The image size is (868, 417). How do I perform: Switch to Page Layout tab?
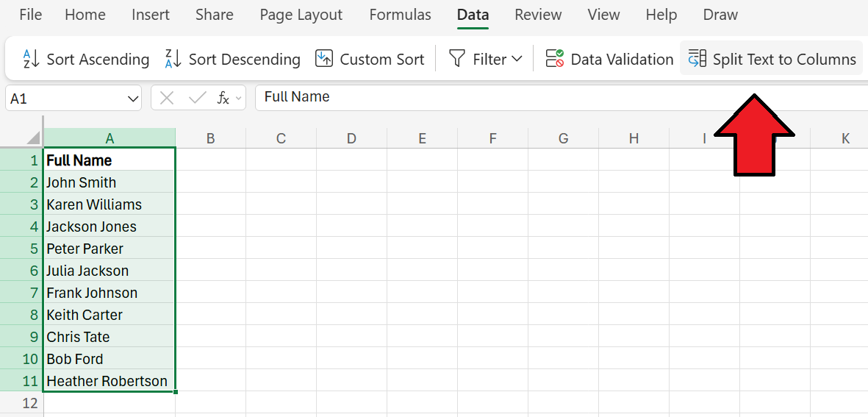point(301,15)
